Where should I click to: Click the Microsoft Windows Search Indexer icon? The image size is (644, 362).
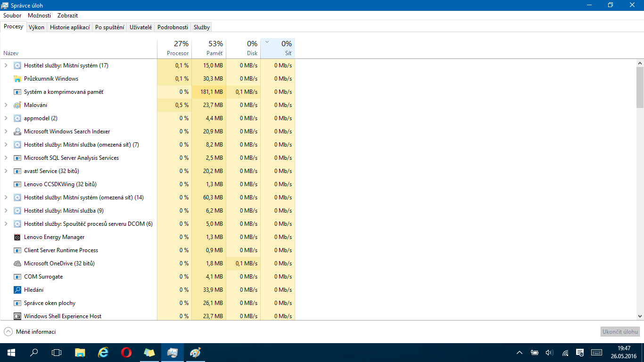coord(17,132)
